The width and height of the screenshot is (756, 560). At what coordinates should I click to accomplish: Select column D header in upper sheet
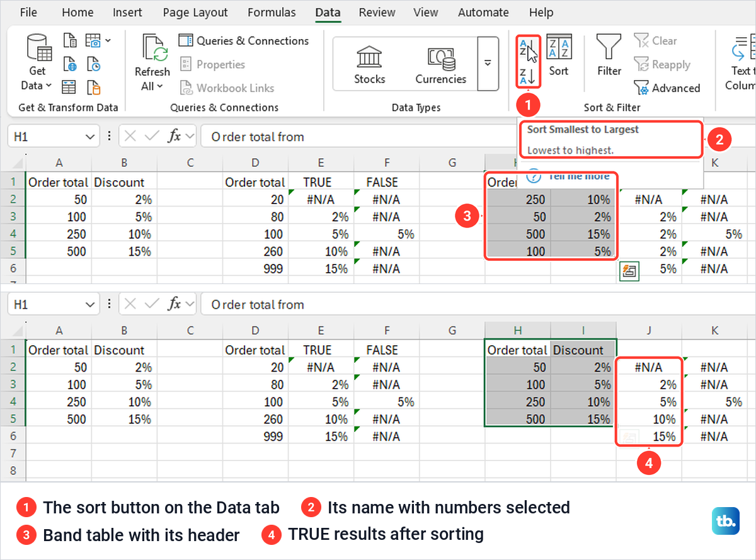pos(255,163)
